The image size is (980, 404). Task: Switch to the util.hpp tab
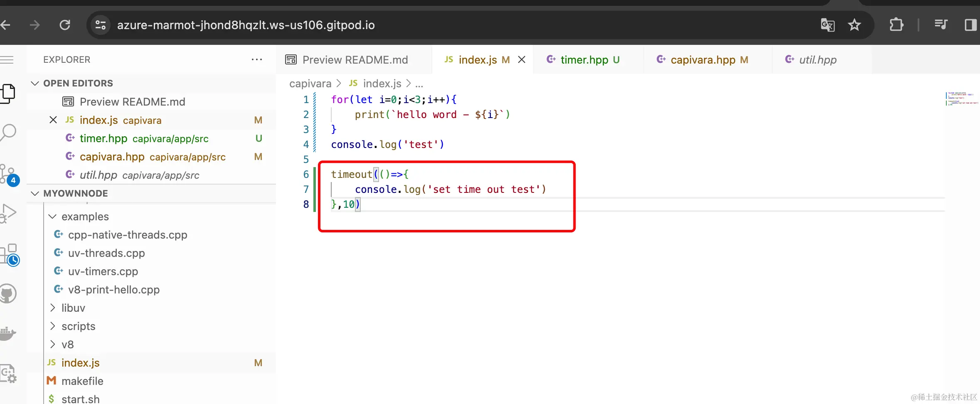click(822, 60)
